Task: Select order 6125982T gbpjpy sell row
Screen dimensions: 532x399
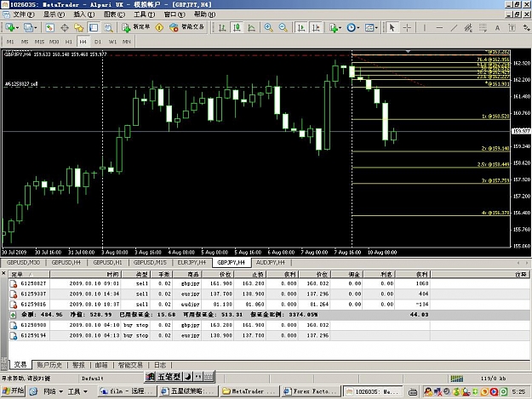Action: pos(270,283)
